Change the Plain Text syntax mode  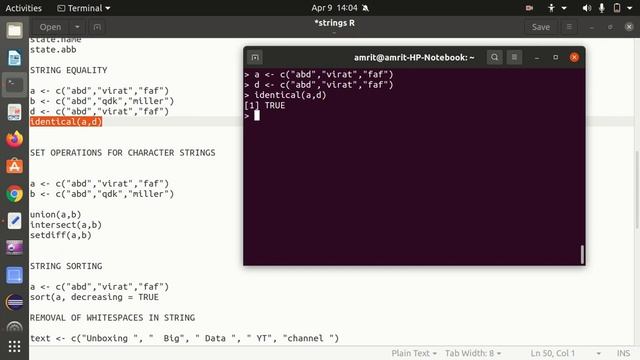[414, 353]
